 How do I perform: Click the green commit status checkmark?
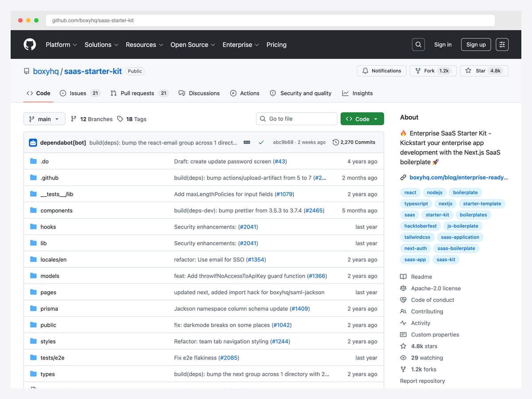261,142
